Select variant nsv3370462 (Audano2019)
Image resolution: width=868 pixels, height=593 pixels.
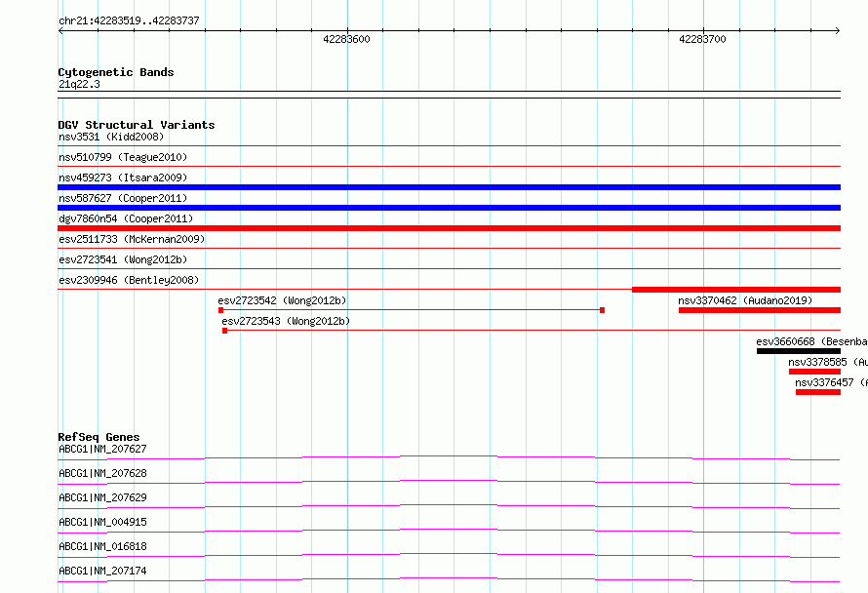745,300
